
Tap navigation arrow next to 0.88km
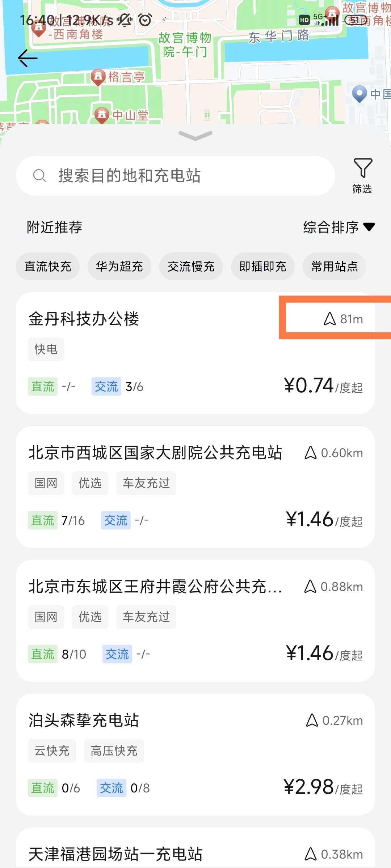310,586
